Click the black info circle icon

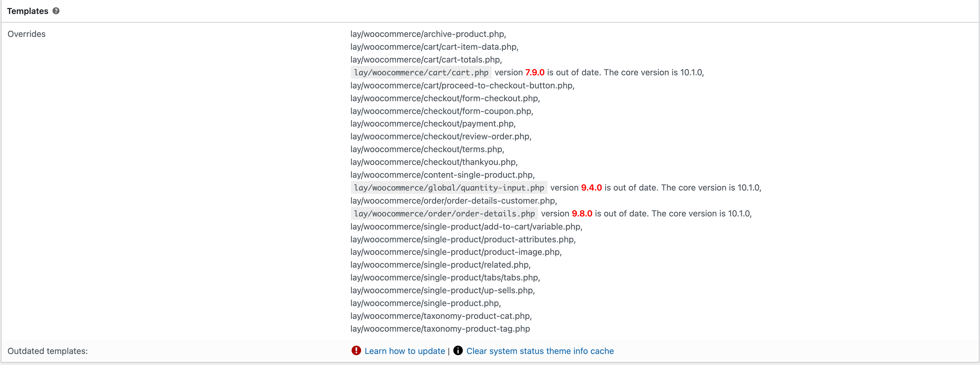click(458, 350)
